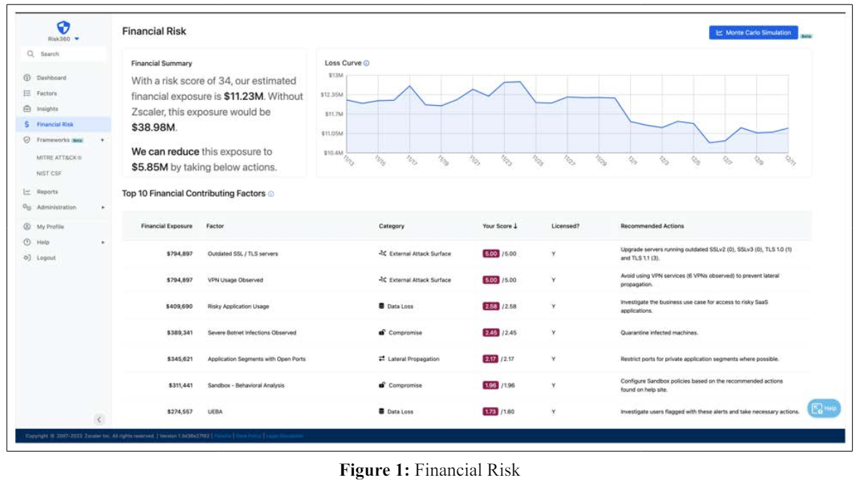Click the $409,690 exposure value

pyautogui.click(x=179, y=306)
